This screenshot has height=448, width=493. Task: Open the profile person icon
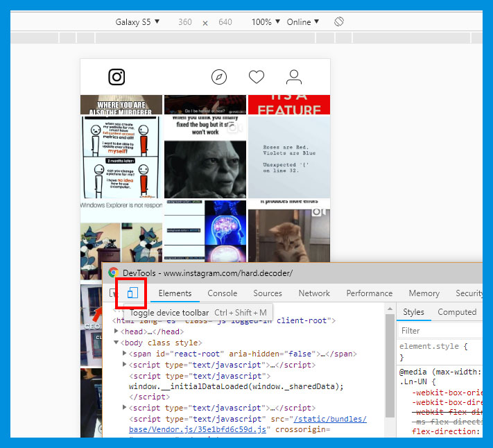[294, 77]
